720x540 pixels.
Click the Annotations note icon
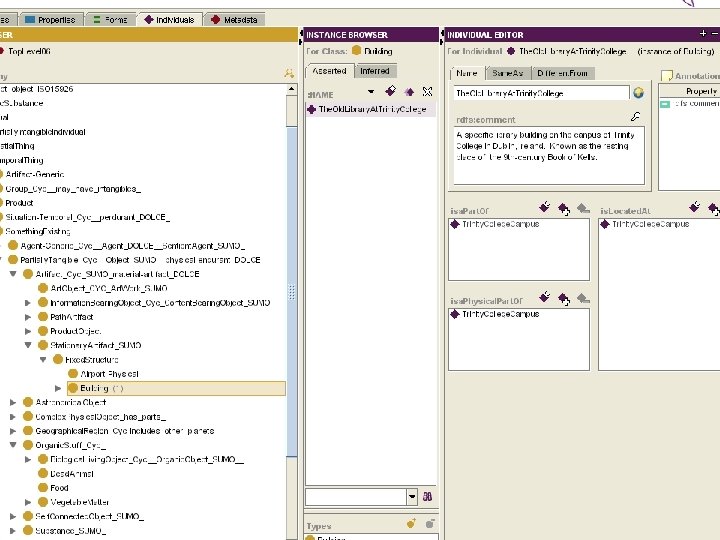[667, 75]
